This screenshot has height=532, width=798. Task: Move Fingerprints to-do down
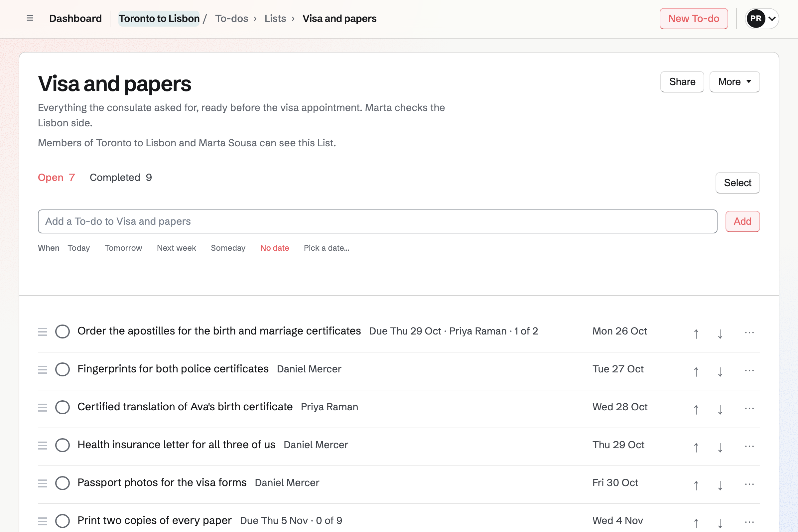[x=720, y=371]
